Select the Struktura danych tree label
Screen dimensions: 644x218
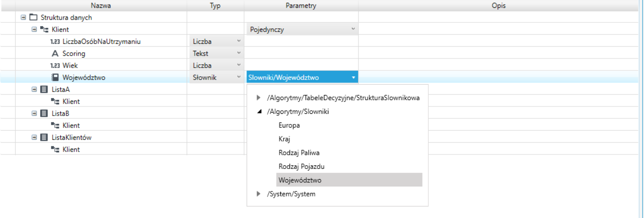[66, 17]
